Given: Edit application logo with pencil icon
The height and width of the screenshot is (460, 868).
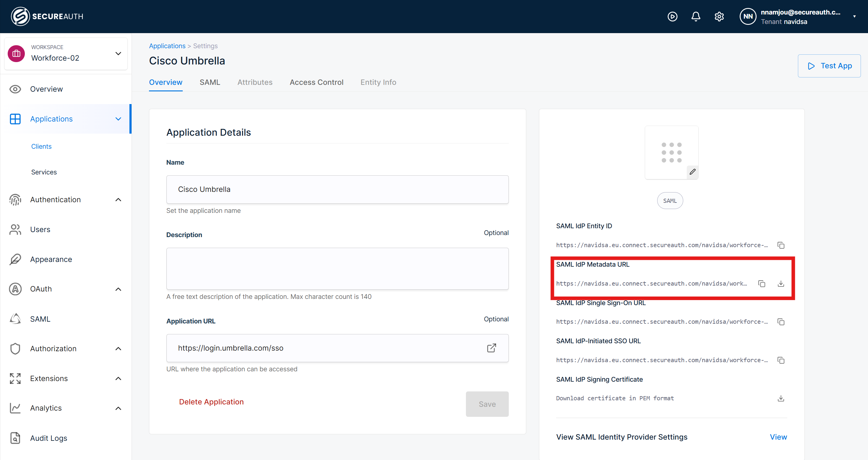Looking at the screenshot, I should [692, 172].
